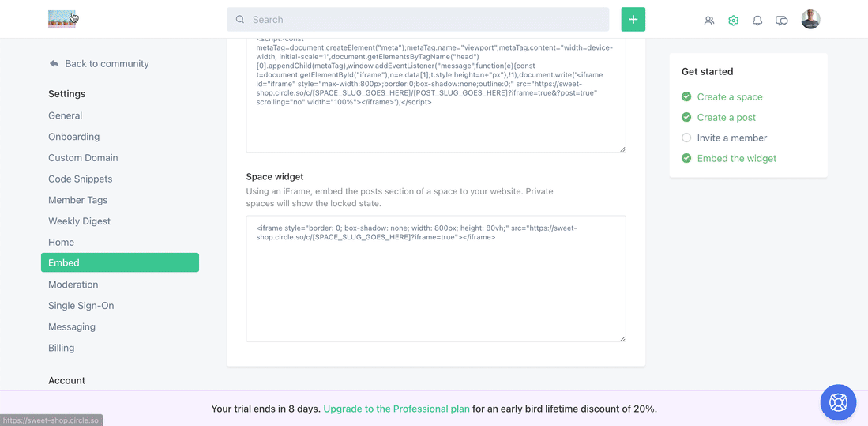Open the members icon in header
This screenshot has height=426, width=868.
tap(709, 21)
